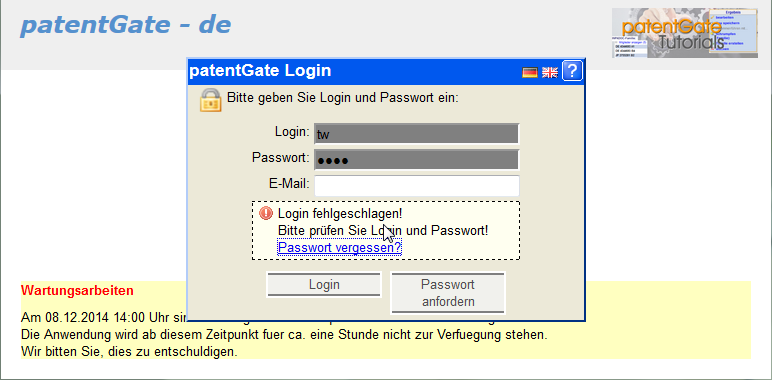Click the "E-Mail:" field label
This screenshot has height=380, width=772.
[x=289, y=184]
